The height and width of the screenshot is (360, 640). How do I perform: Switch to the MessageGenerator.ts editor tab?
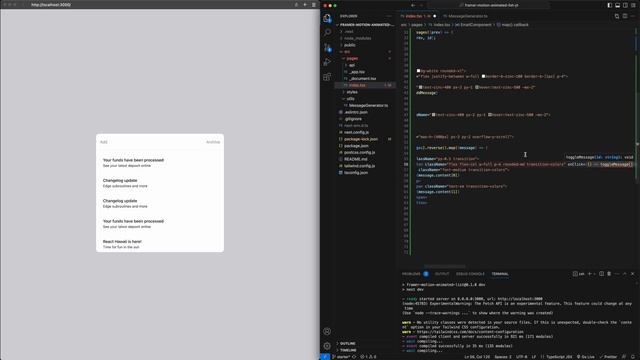[x=466, y=16]
